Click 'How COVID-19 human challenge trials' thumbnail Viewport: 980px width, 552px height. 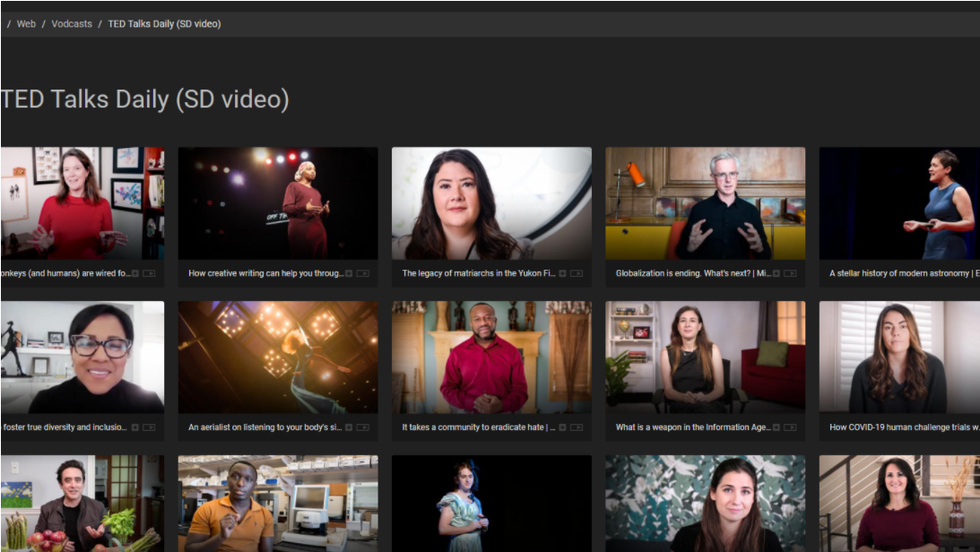tap(899, 358)
